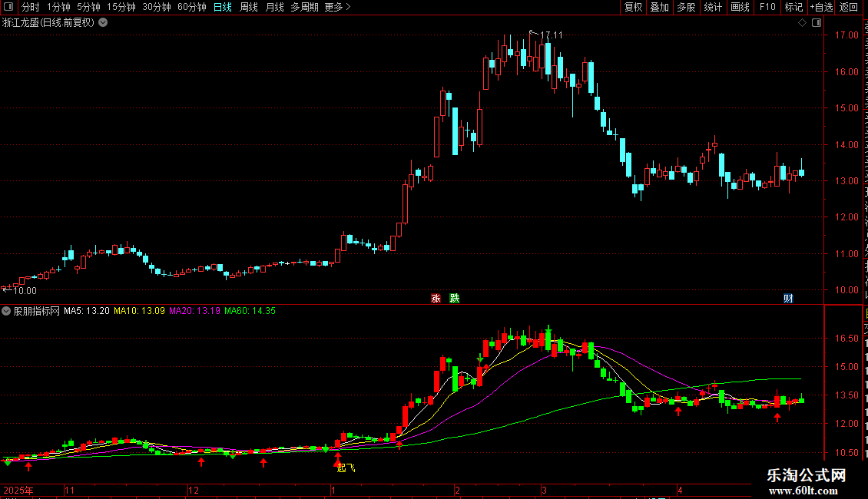Open the 多股 multi-stock view

click(x=686, y=7)
